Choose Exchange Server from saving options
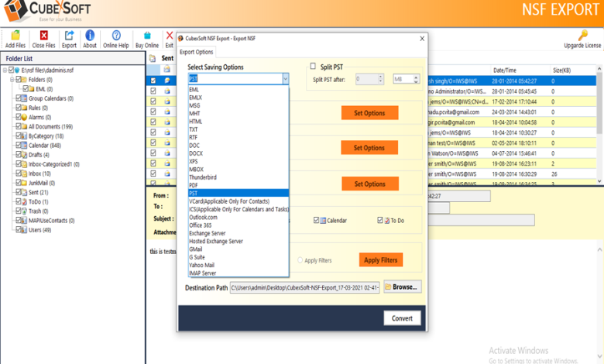 (239, 233)
